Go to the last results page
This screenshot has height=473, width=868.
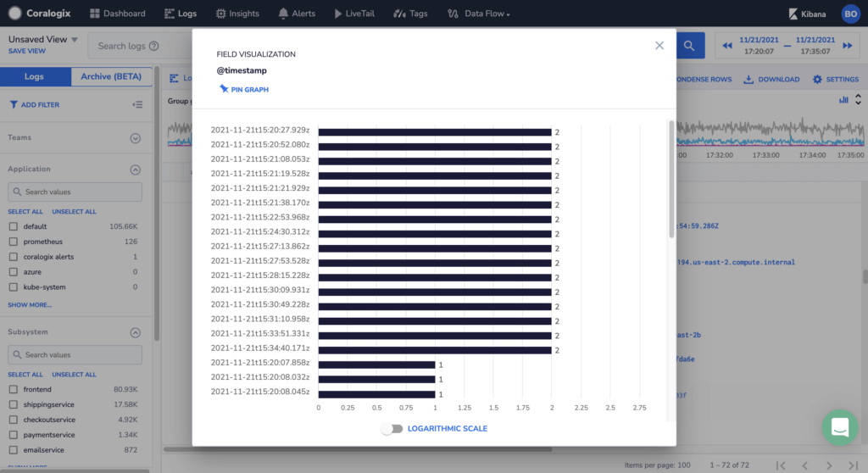coord(853,465)
